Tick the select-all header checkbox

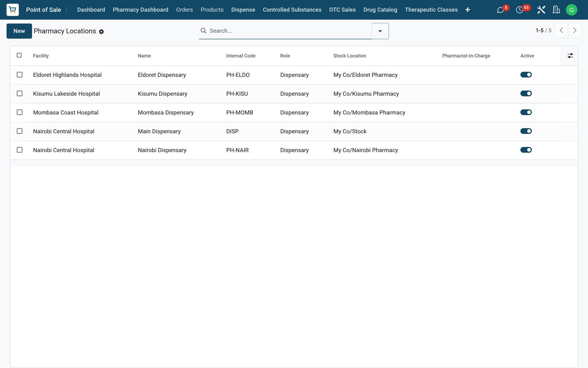[x=19, y=55]
